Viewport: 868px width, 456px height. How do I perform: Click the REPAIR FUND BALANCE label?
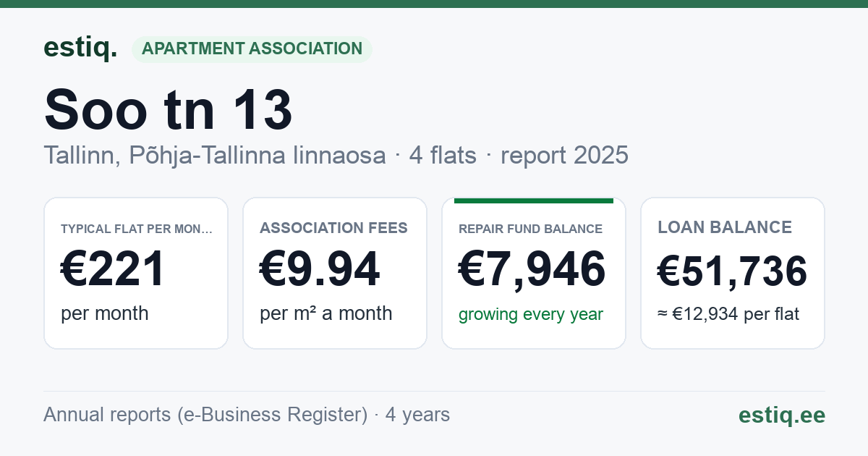pyautogui.click(x=530, y=229)
